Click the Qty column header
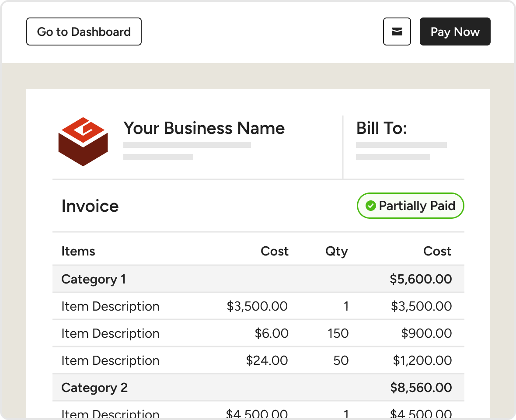Viewport: 516px width, 420px height. click(x=336, y=251)
